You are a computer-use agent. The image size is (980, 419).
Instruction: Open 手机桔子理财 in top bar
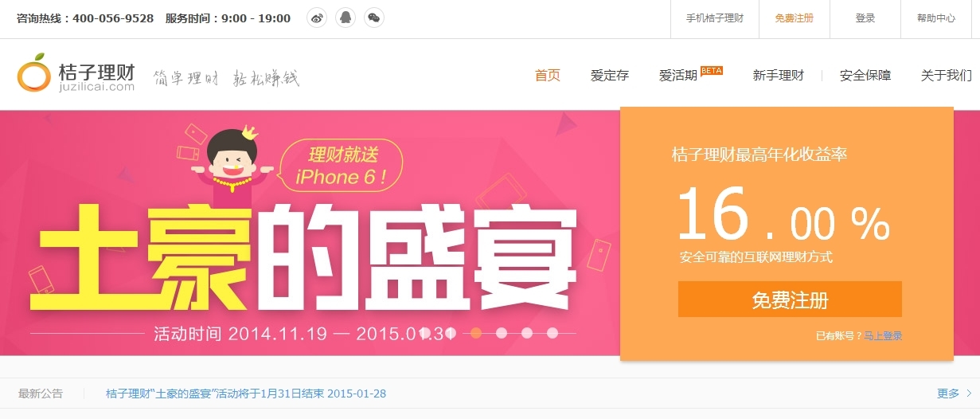pos(715,18)
